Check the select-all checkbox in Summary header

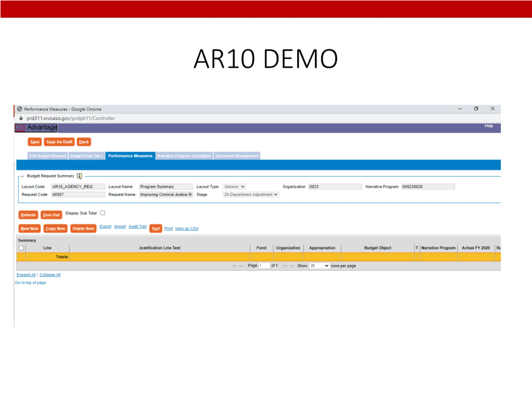click(x=21, y=248)
